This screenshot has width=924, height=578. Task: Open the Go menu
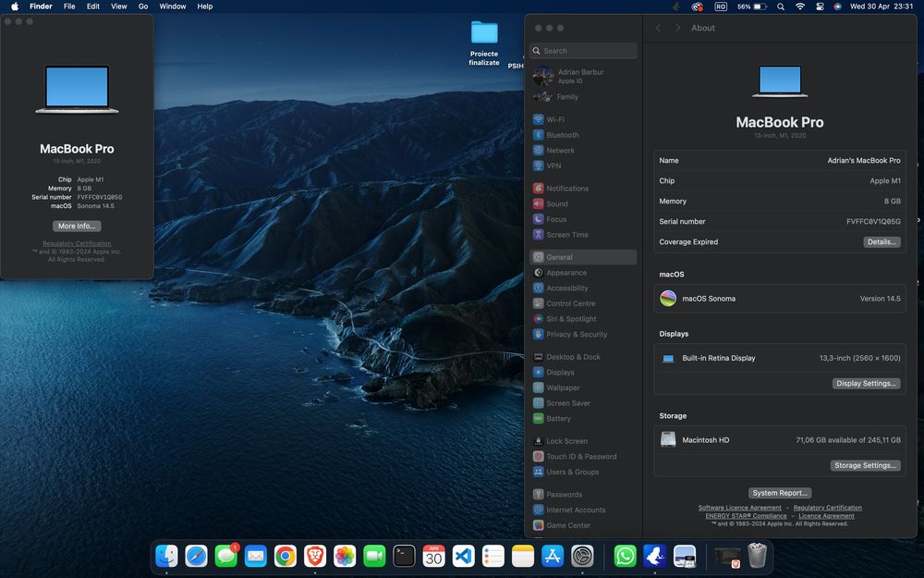pos(143,6)
